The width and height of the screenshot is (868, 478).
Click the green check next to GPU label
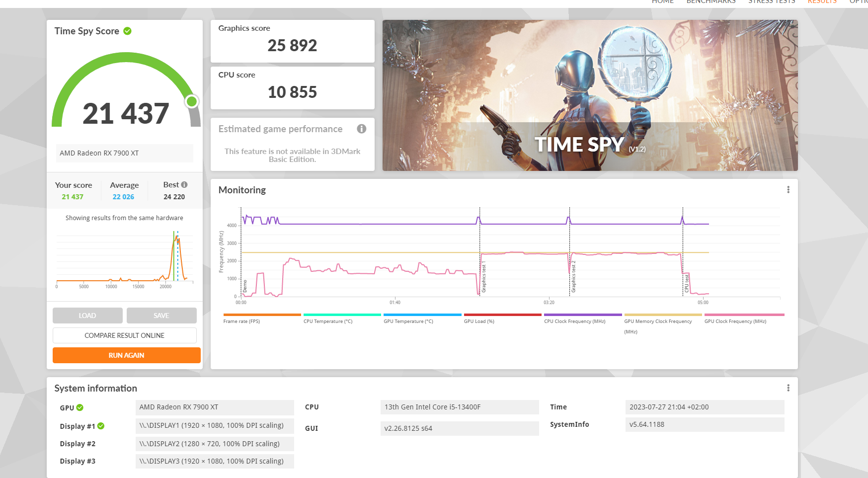click(x=80, y=407)
